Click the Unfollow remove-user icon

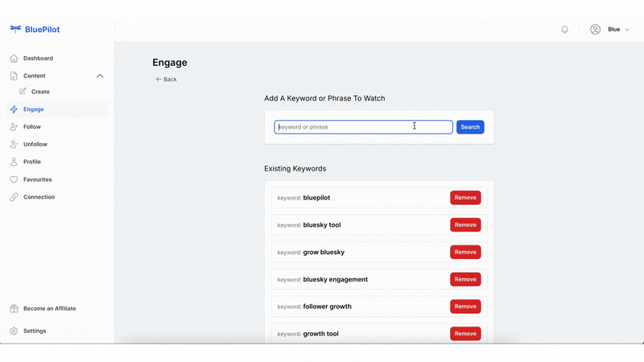point(14,145)
